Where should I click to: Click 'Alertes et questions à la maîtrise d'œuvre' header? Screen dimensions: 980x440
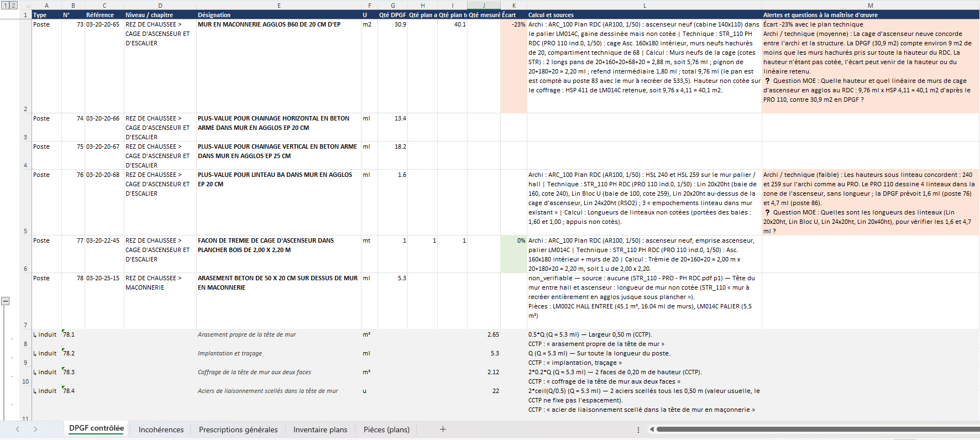point(871,15)
